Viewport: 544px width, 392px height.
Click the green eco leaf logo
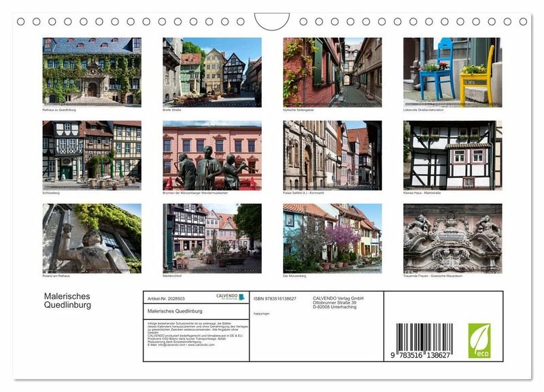click(x=479, y=340)
